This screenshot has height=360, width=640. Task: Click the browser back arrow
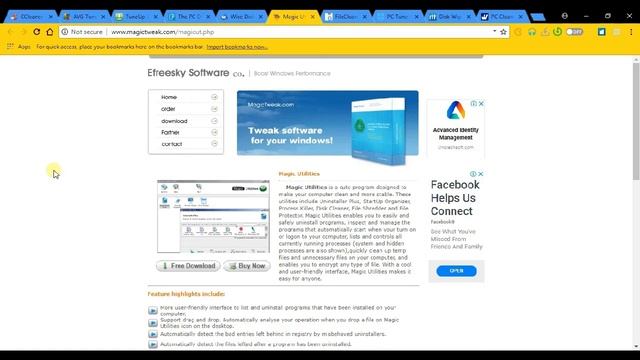pyautogui.click(x=10, y=32)
